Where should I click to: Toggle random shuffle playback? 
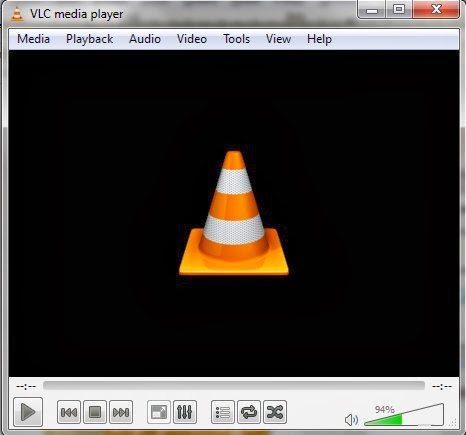point(275,412)
